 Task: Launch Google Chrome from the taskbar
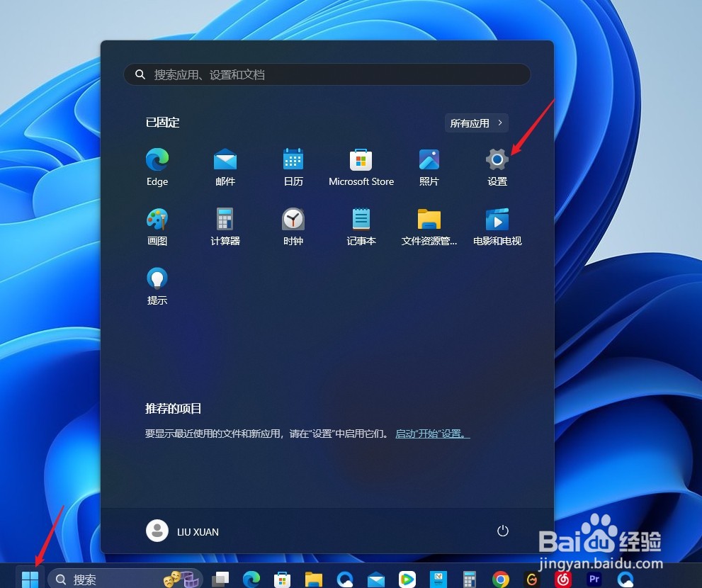point(501,579)
